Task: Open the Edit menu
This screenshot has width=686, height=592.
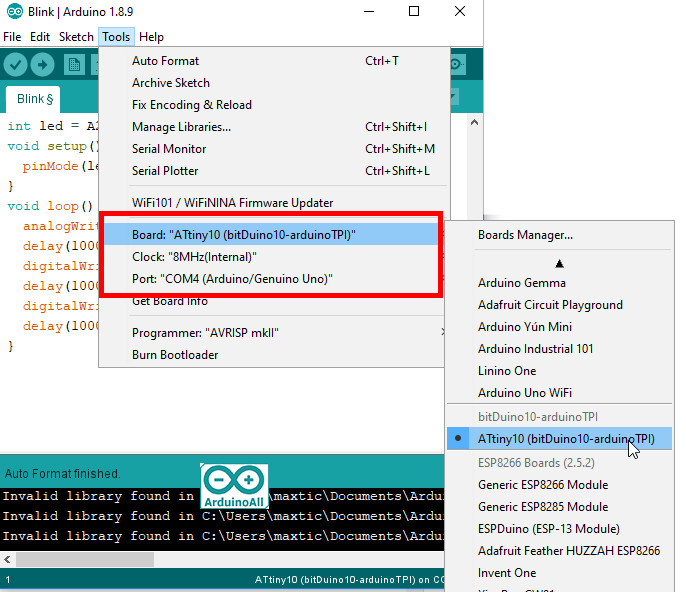Action: 40,37
